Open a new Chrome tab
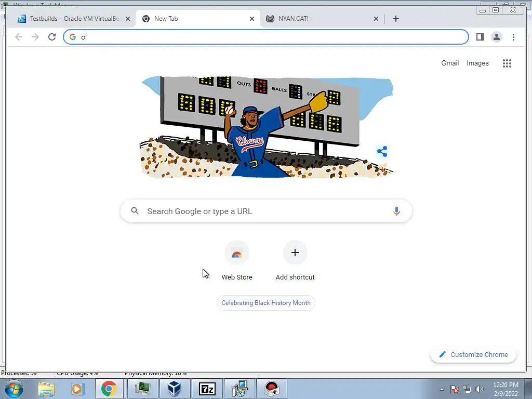 [395, 19]
